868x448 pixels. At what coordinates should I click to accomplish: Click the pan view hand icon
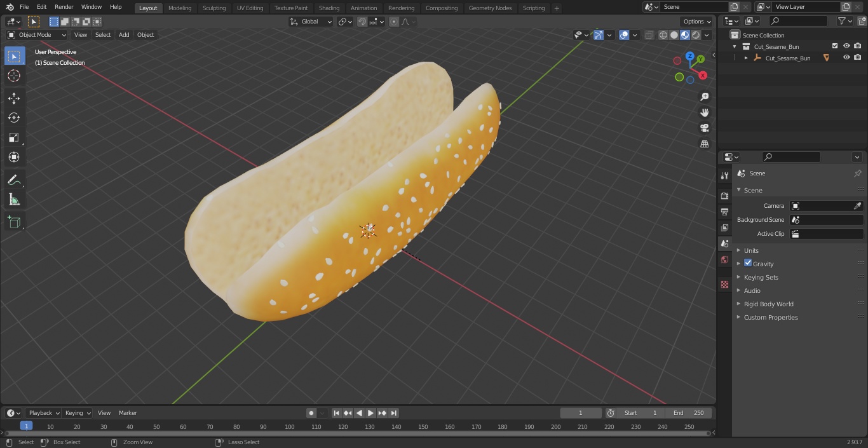coord(704,112)
